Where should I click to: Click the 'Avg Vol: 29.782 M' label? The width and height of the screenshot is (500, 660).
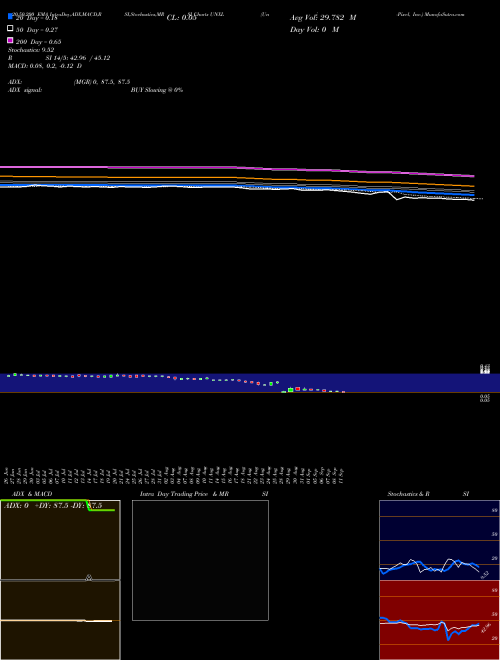coord(323,18)
